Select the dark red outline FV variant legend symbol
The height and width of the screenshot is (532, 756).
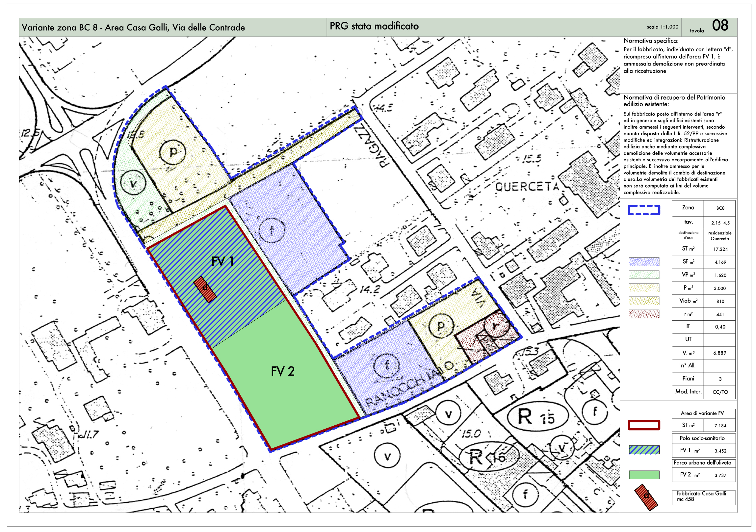coord(644,425)
